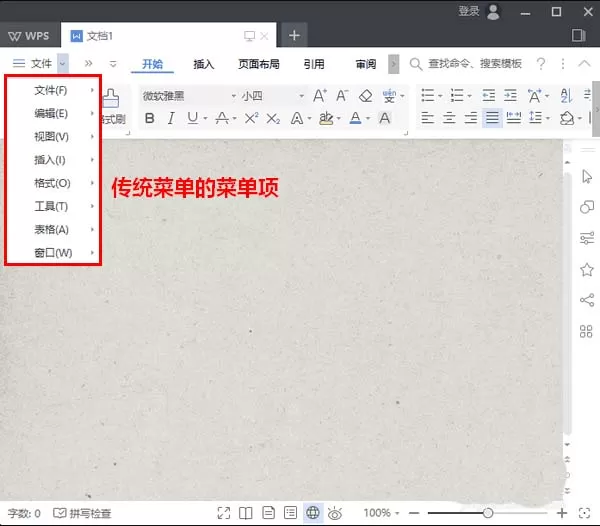
Task: Apply superscript formatting
Action: point(251,118)
